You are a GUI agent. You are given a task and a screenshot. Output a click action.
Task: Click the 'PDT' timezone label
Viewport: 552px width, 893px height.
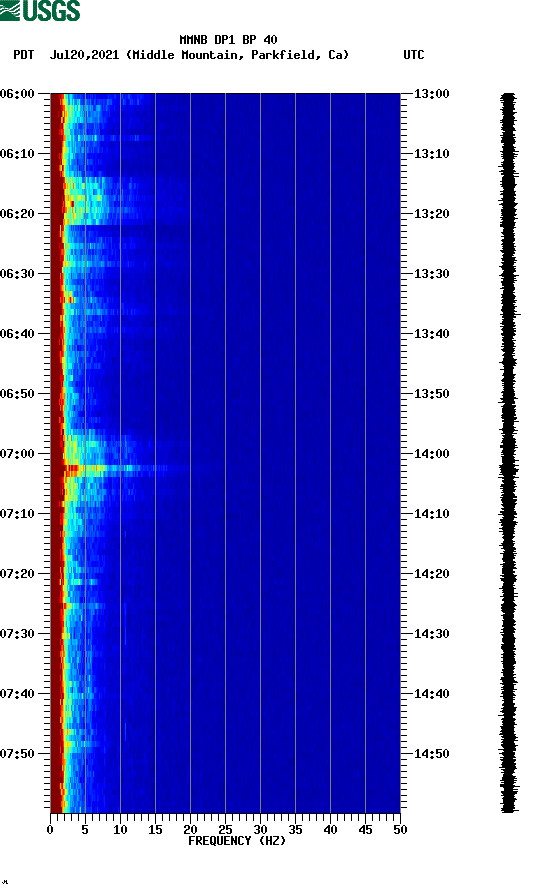coord(24,55)
